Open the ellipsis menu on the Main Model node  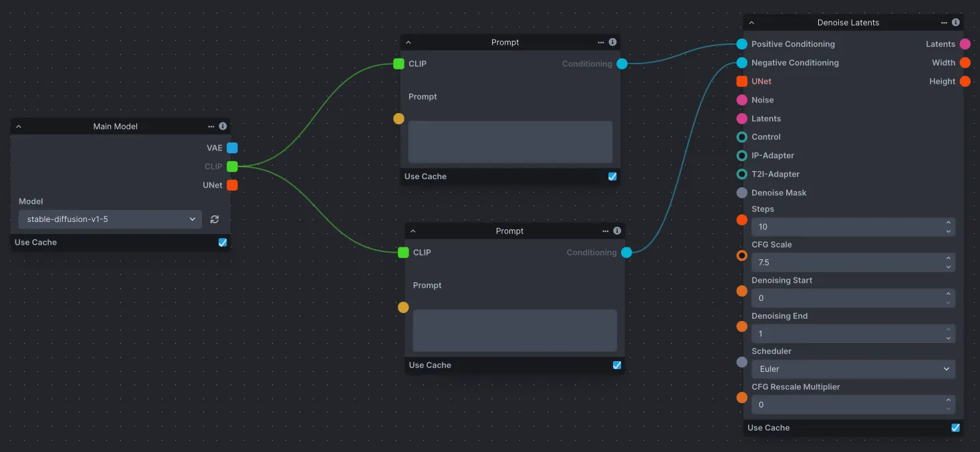point(211,126)
